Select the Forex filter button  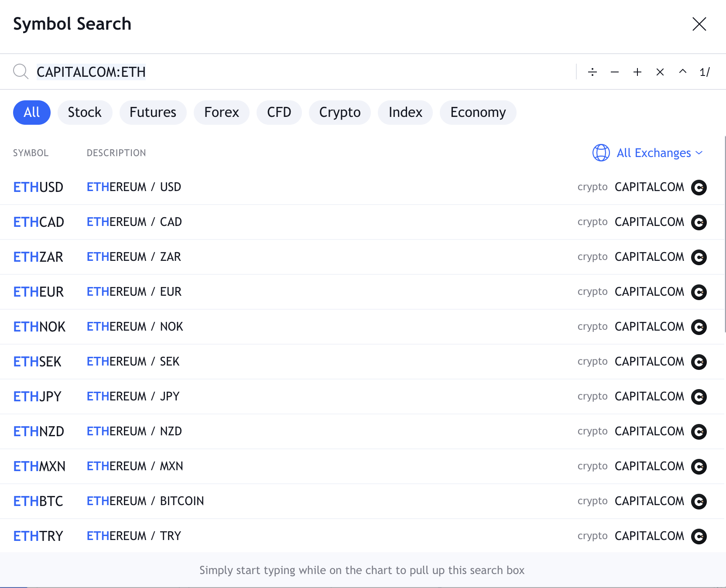(221, 112)
